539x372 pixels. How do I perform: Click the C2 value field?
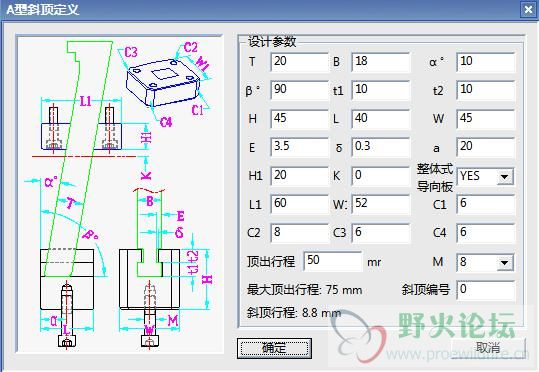[299, 233]
